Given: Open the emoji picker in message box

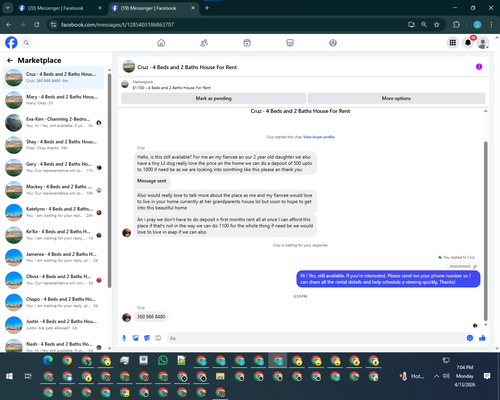Looking at the screenshot, I should point(470,338).
